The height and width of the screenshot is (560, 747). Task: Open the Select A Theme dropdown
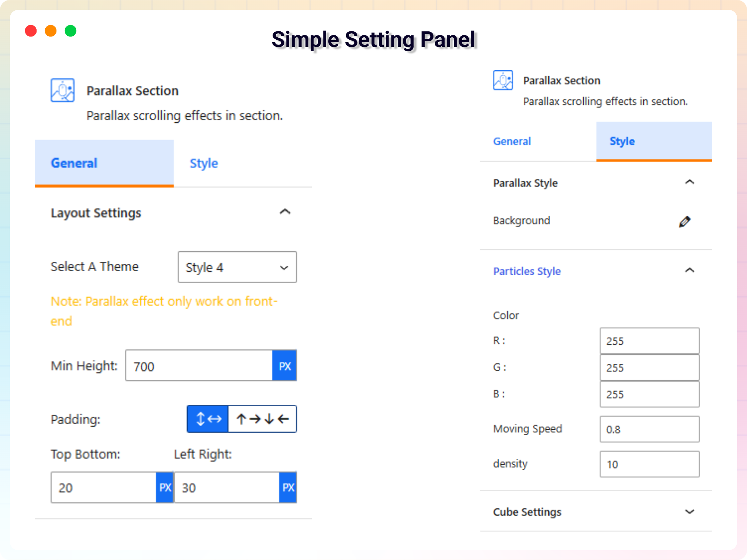pos(237,267)
